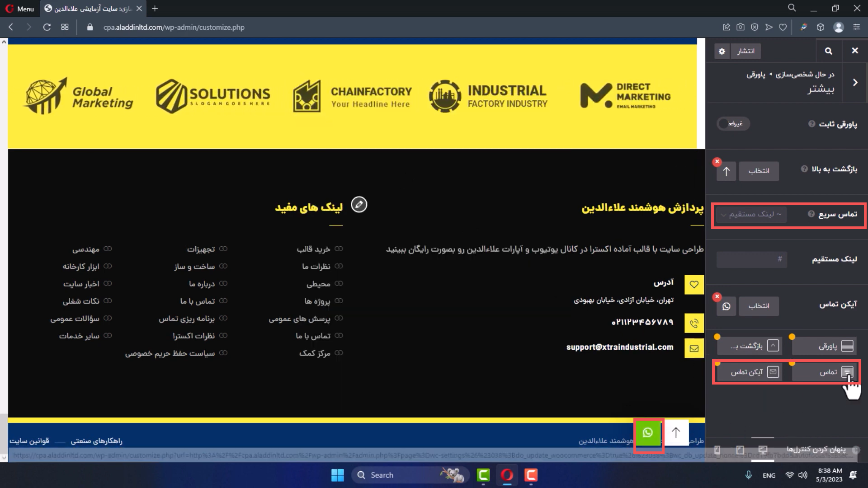Click the taskbar Search box

point(410,475)
